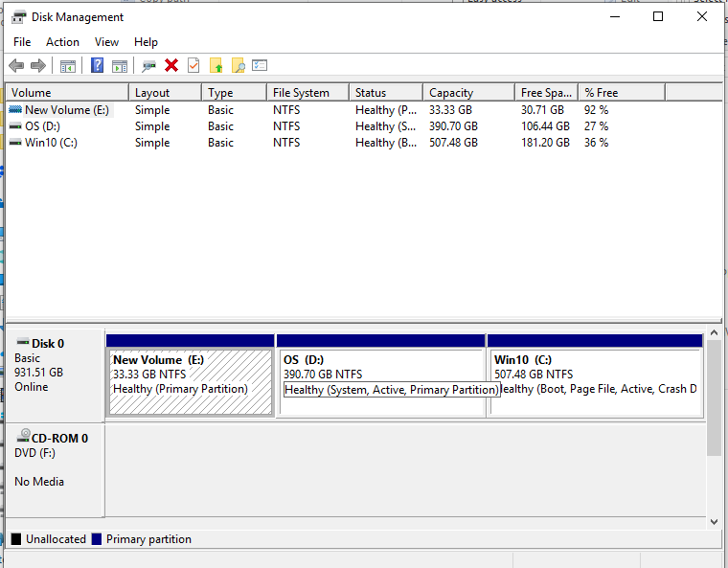Select the OS (D:) partition block
This screenshot has width=728, height=568.
click(380, 375)
